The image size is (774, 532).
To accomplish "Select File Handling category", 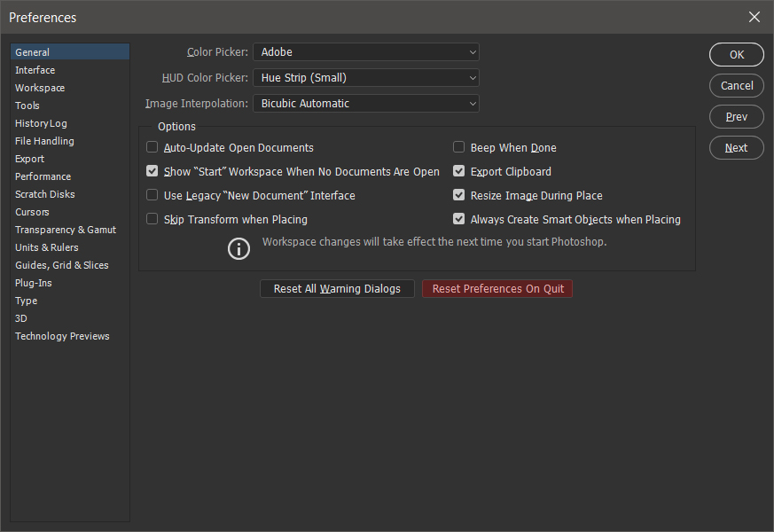I will [70, 141].
